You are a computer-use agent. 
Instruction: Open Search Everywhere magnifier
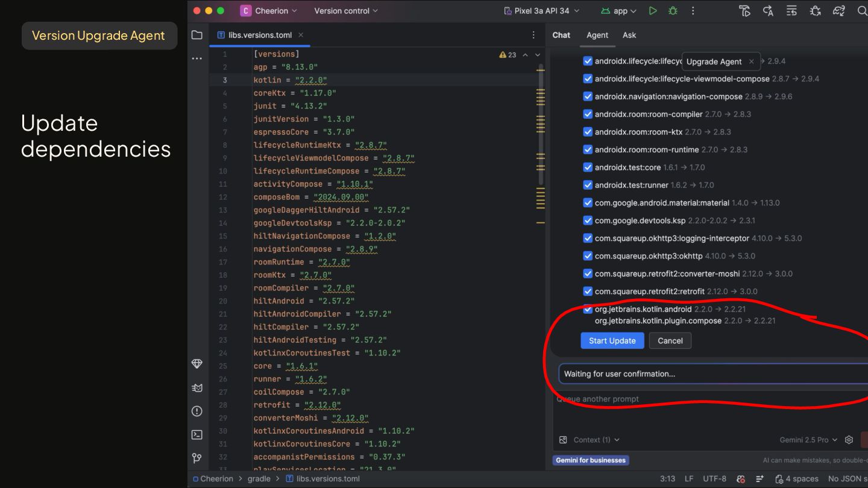pos(862,11)
